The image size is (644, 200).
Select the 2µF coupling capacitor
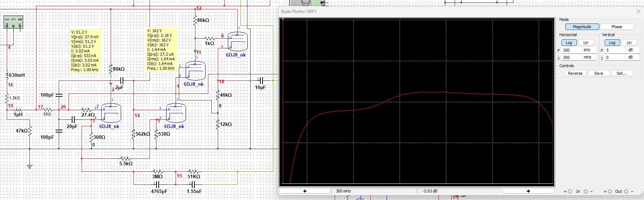coord(122,81)
